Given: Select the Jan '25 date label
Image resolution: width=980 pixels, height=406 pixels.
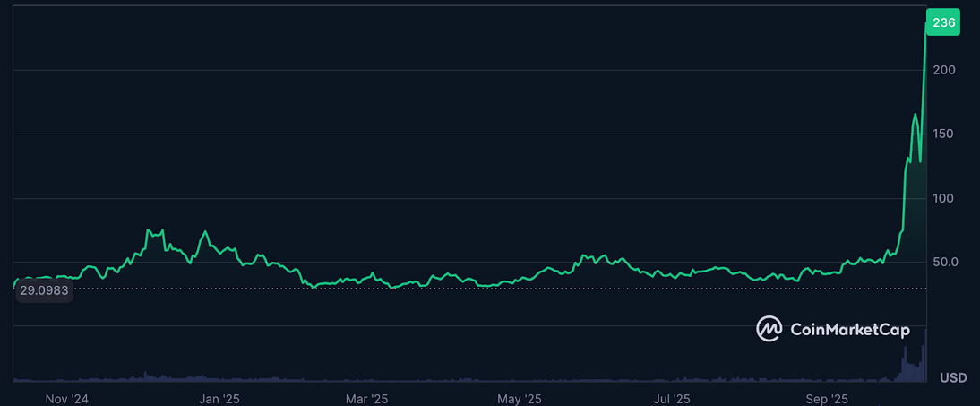Looking at the screenshot, I should 219,399.
